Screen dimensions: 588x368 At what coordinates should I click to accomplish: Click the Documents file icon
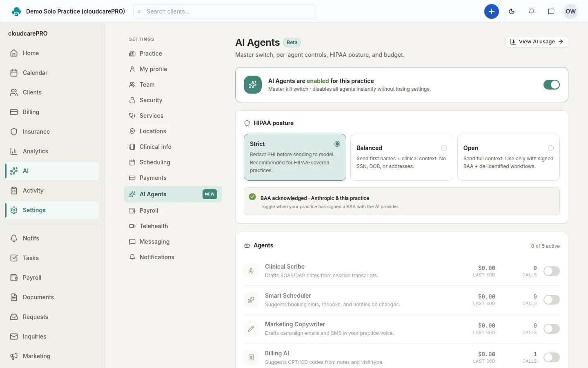point(14,297)
